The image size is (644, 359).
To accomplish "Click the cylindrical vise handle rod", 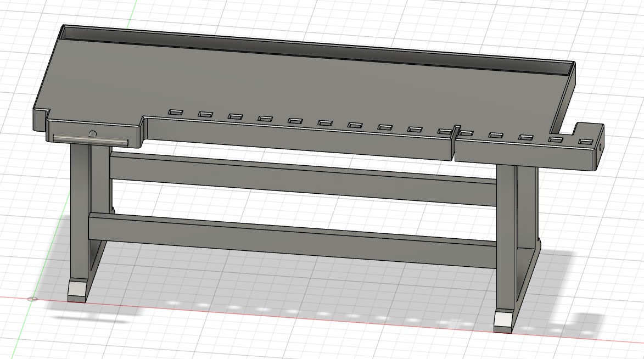I will 91,139.
